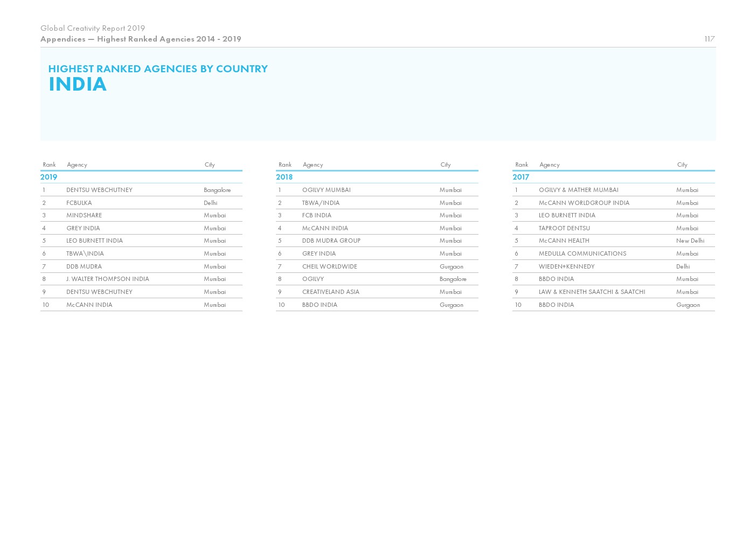Screen dimensions: 756x535
Task: Click LAW & KENNETH SAATCHI & SAATCHI entry
Action: [x=592, y=292]
